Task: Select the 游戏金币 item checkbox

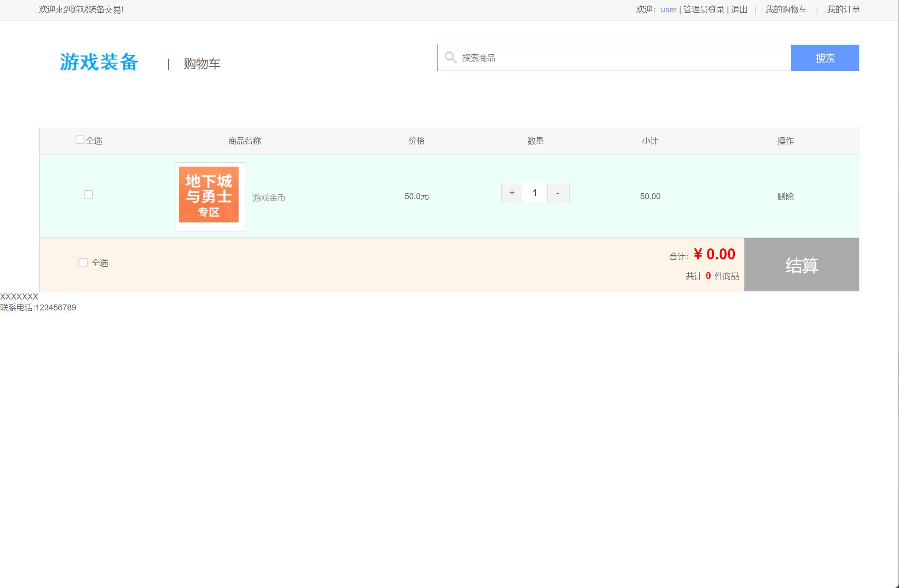Action: pos(88,194)
